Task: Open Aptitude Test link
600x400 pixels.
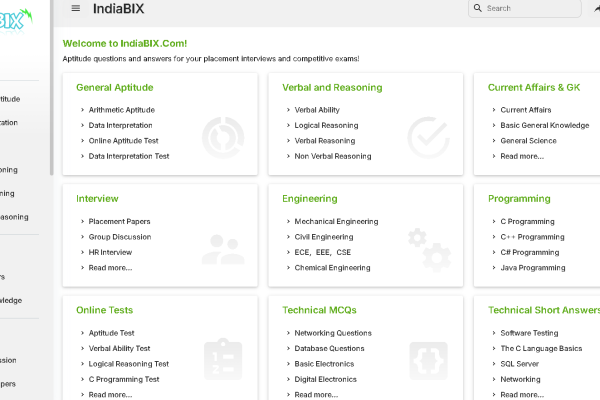Action: tap(111, 333)
